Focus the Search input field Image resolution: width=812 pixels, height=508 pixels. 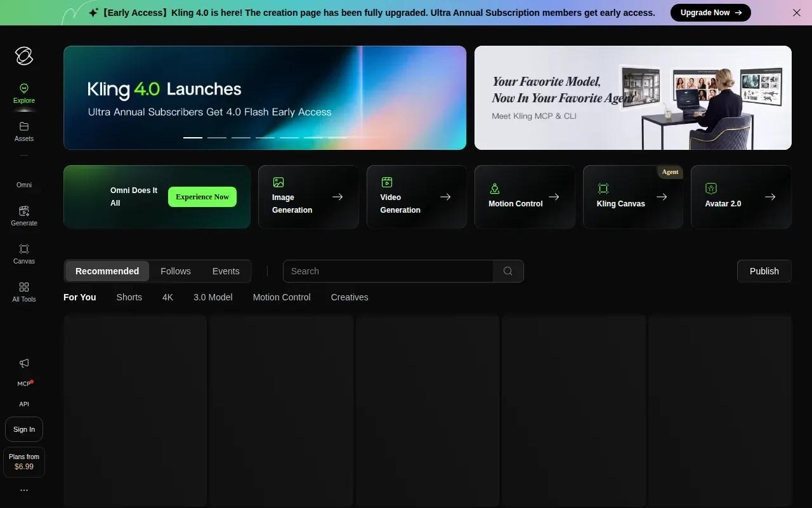click(388, 271)
